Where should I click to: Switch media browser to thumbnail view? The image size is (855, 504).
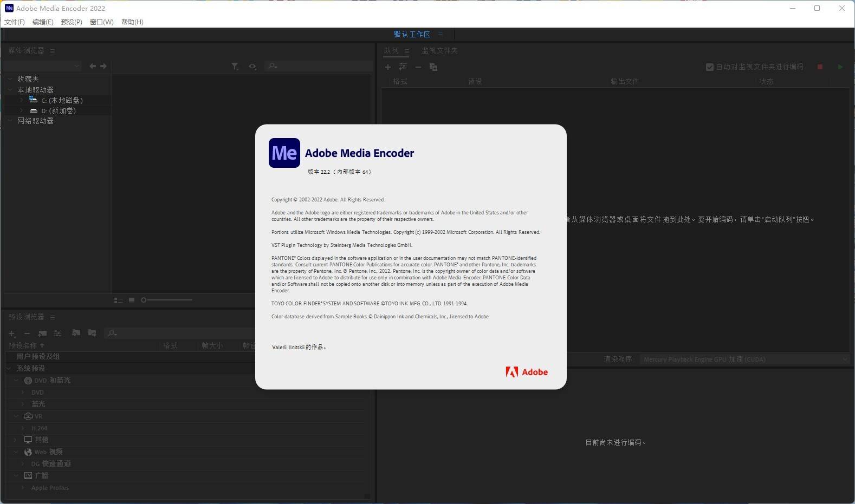pos(132,300)
